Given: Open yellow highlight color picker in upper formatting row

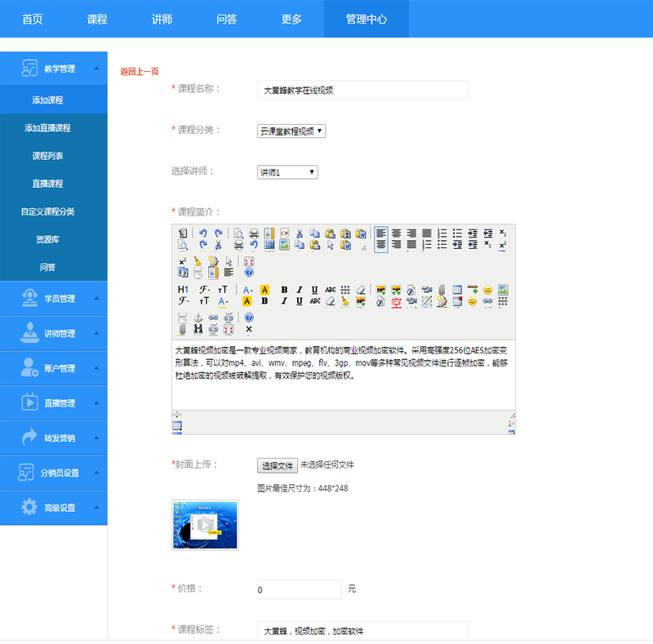Looking at the screenshot, I should coord(265,290).
